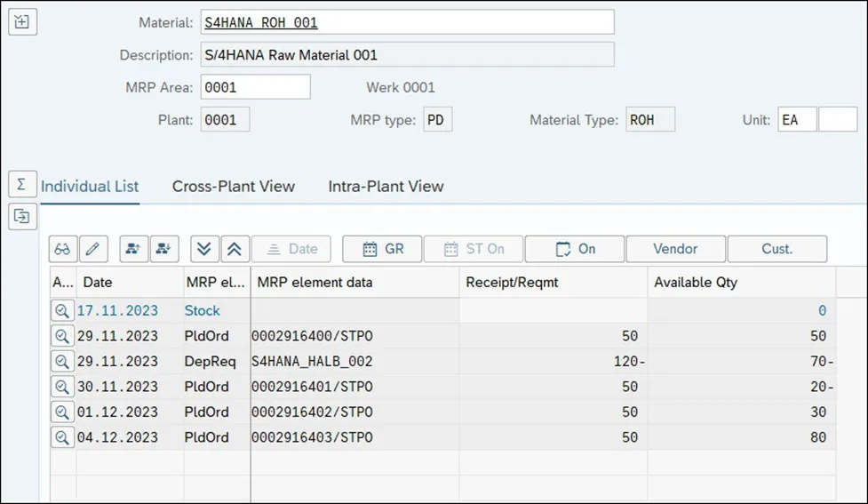This screenshot has height=504, width=868.
Task: Click the Material input field
Action: (407, 22)
